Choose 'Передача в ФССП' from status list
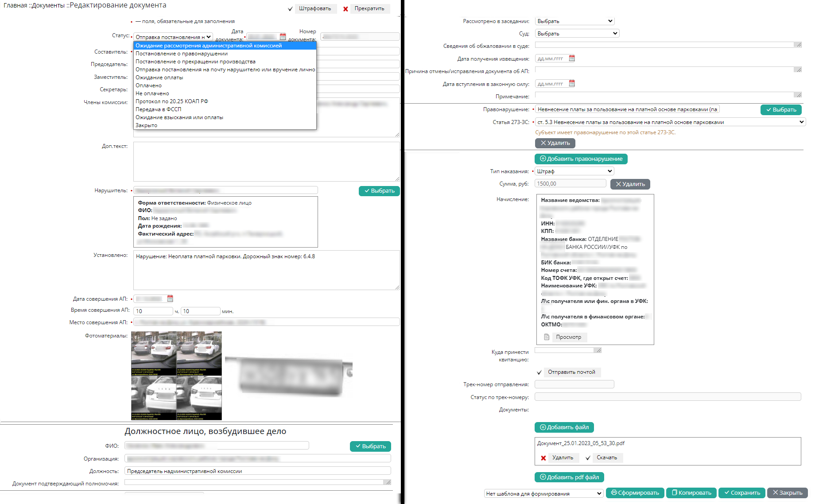 158,109
